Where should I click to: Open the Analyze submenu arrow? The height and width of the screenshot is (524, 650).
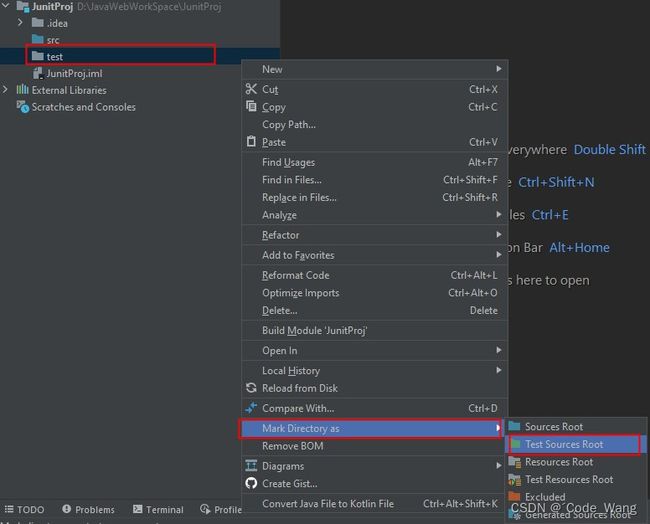coord(499,214)
